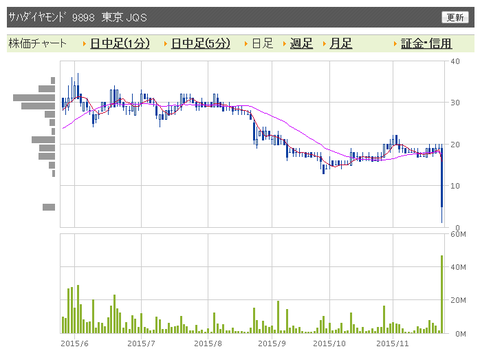Image resolution: width=480 pixels, height=360 pixels.
Task: Click the 2015/8 date axis label
Action: [208, 344]
